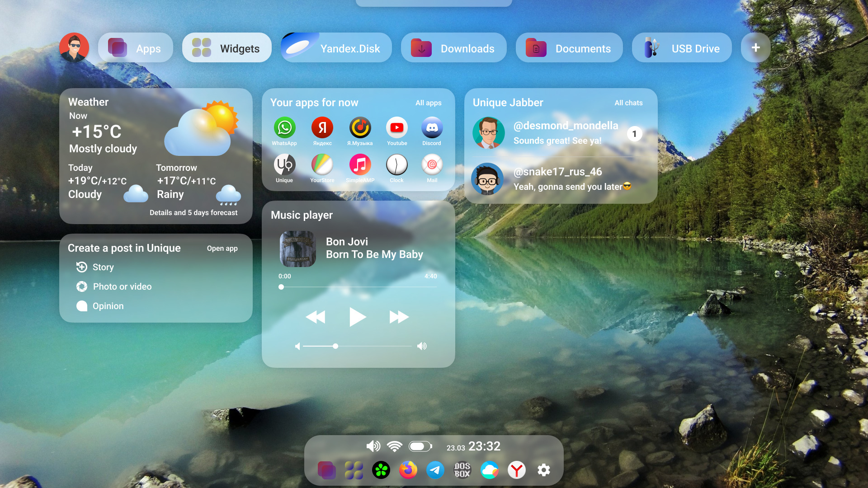Open Telegram in the dock
The width and height of the screenshot is (868, 488).
[x=435, y=470]
